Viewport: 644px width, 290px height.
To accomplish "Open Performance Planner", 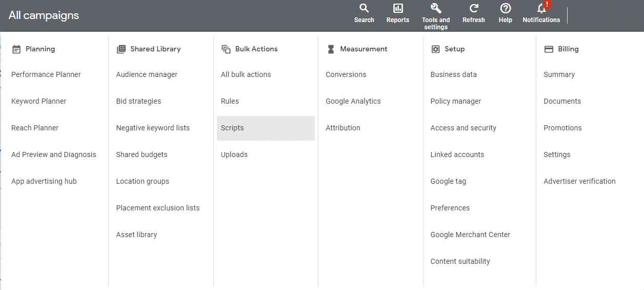I will [x=46, y=74].
